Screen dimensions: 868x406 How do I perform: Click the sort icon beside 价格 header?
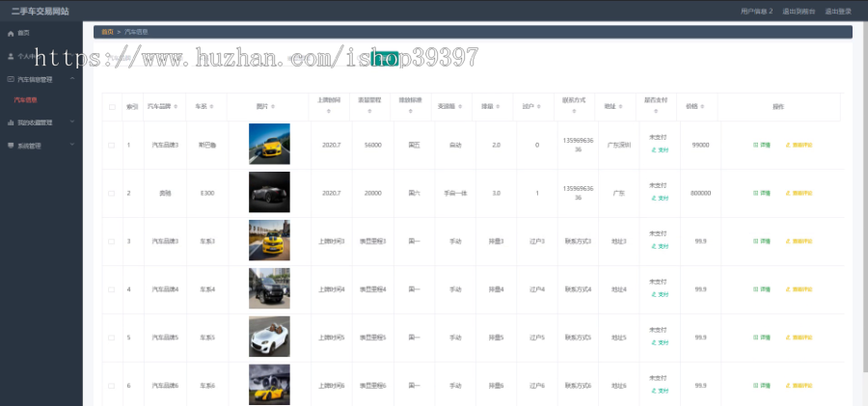[x=702, y=106]
